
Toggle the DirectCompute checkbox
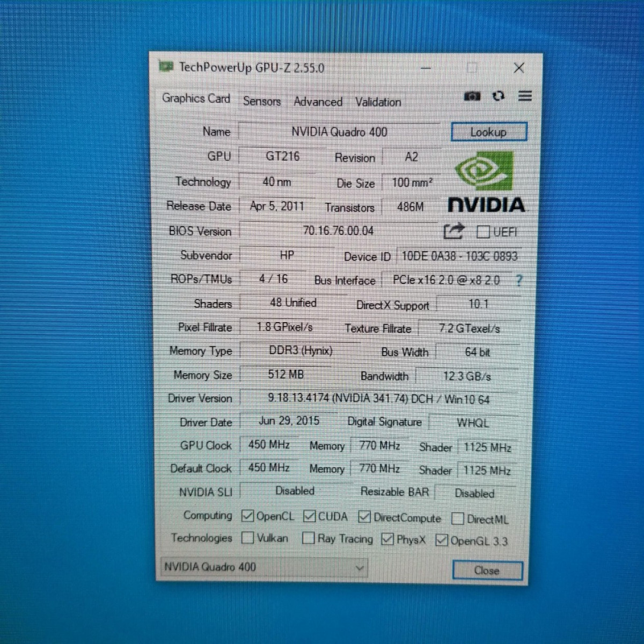coord(364,516)
